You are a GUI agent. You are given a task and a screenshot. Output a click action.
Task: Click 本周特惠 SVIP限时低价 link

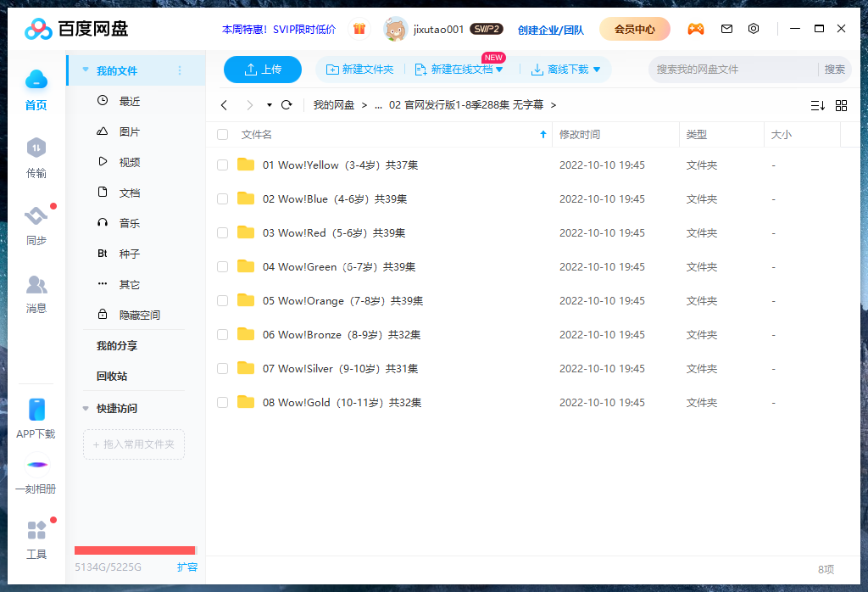click(x=278, y=30)
